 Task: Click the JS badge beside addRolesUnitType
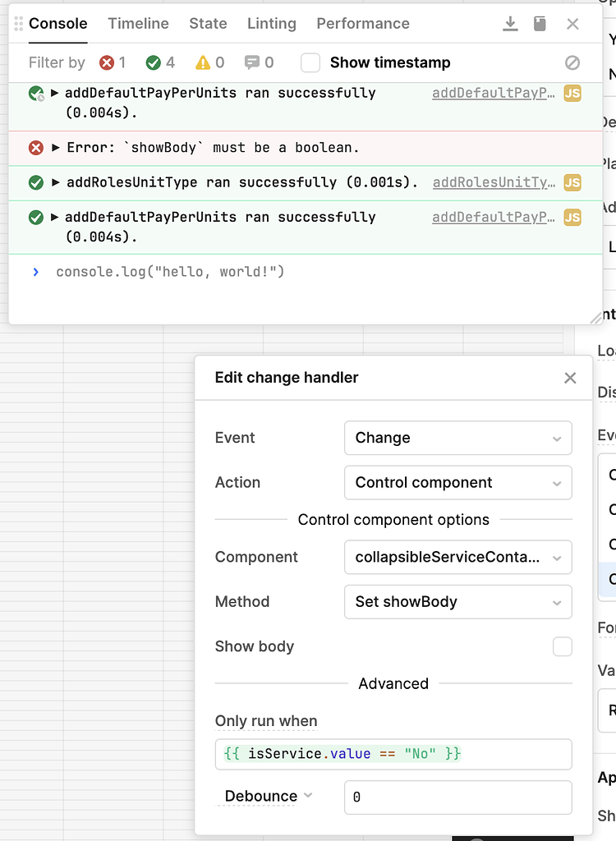click(x=572, y=182)
